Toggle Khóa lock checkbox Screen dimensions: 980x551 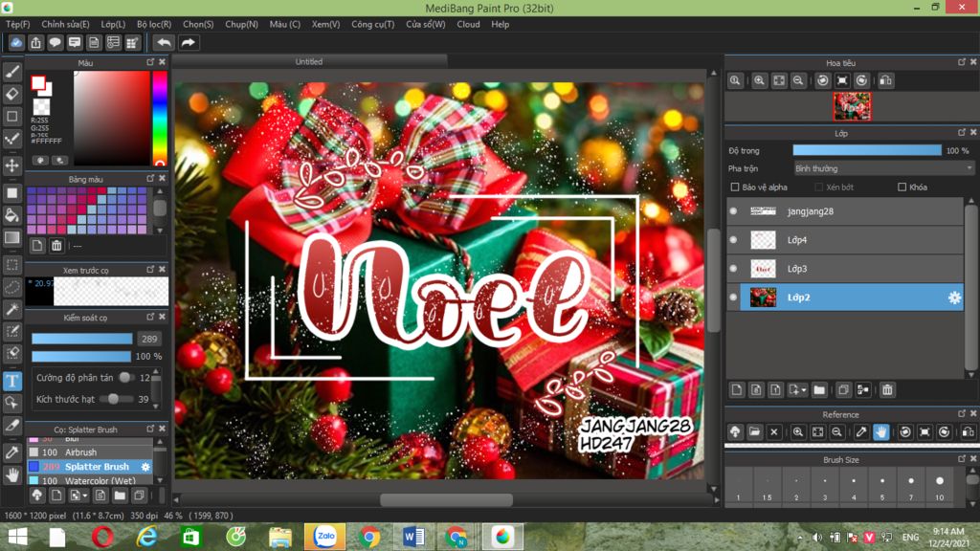tap(902, 187)
